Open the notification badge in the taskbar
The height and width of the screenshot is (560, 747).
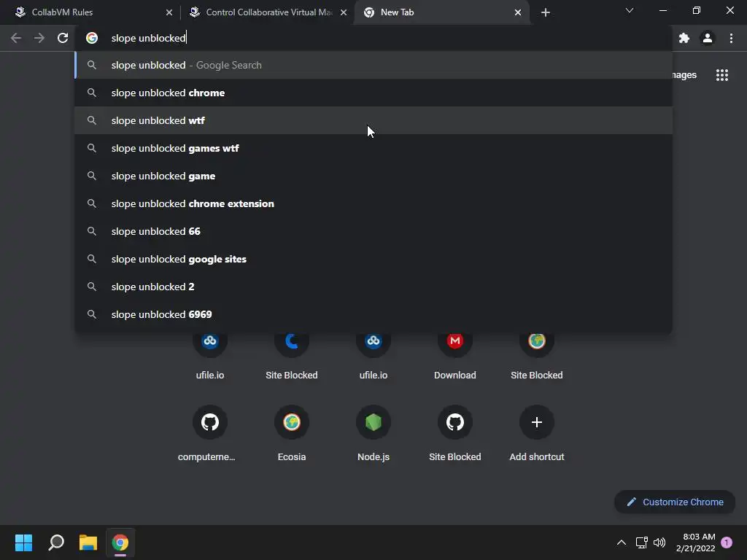coord(727,542)
